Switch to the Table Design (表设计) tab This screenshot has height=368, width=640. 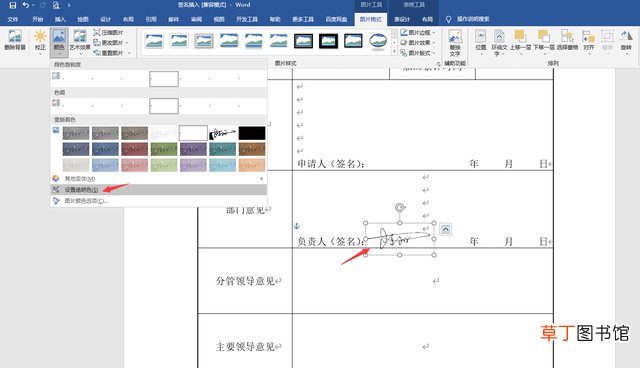click(402, 19)
